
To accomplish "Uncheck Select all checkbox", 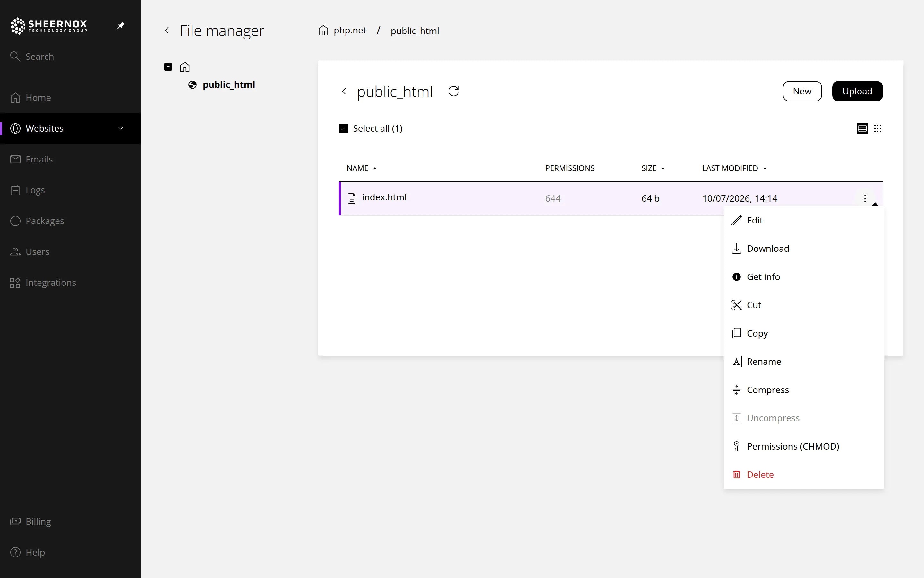I will [x=343, y=128].
